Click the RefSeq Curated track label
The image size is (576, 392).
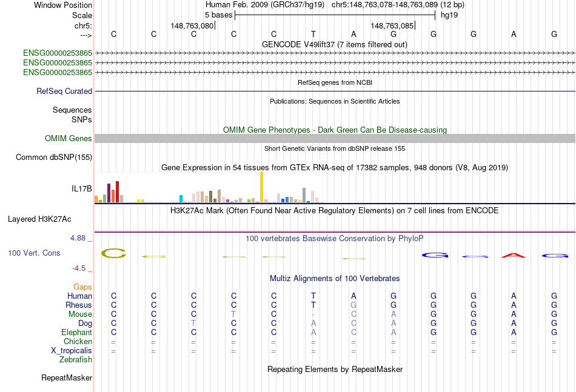tap(64, 91)
